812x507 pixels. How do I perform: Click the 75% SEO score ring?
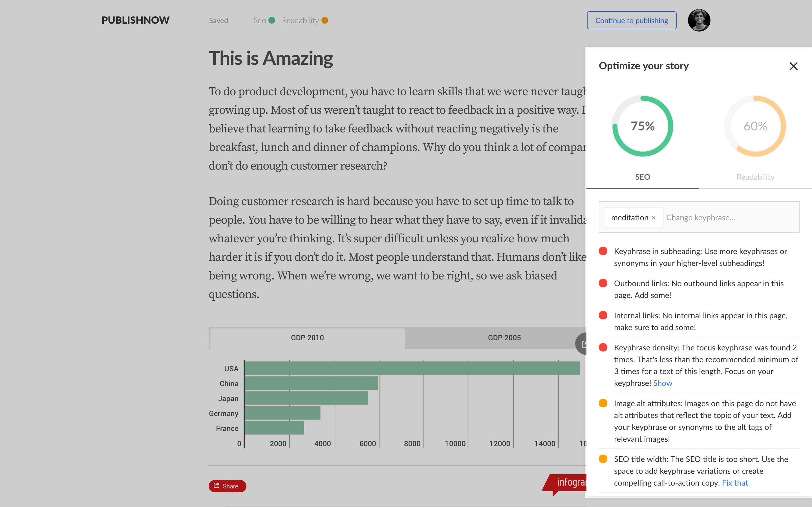642,126
